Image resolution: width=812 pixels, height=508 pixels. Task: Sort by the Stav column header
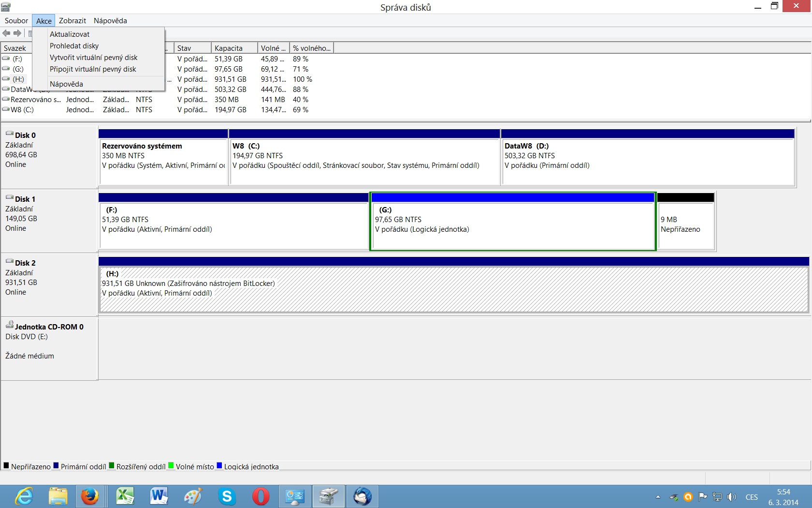point(192,48)
